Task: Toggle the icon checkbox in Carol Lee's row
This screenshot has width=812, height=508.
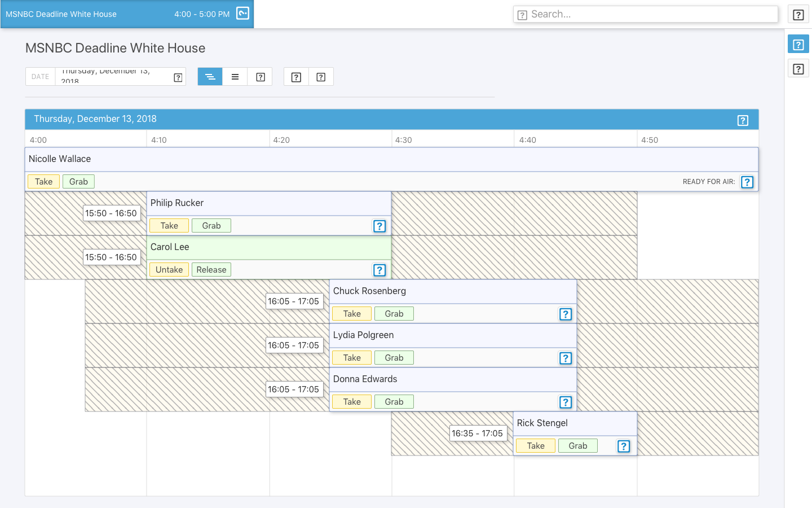Action: tap(379, 270)
